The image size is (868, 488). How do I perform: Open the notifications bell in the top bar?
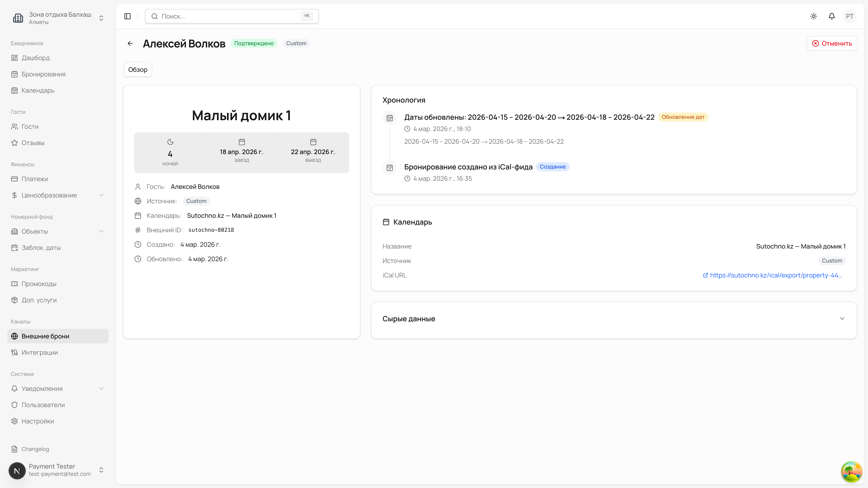(832, 16)
